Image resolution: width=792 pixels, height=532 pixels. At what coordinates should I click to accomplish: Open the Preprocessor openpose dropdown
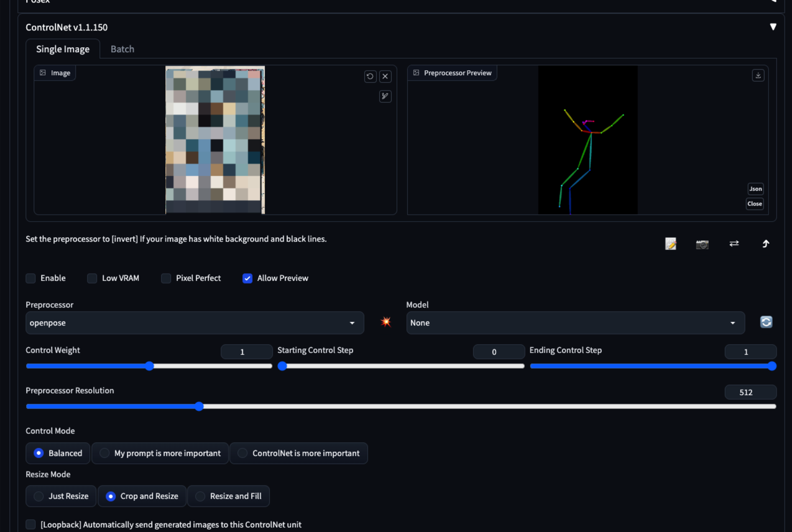pos(195,323)
